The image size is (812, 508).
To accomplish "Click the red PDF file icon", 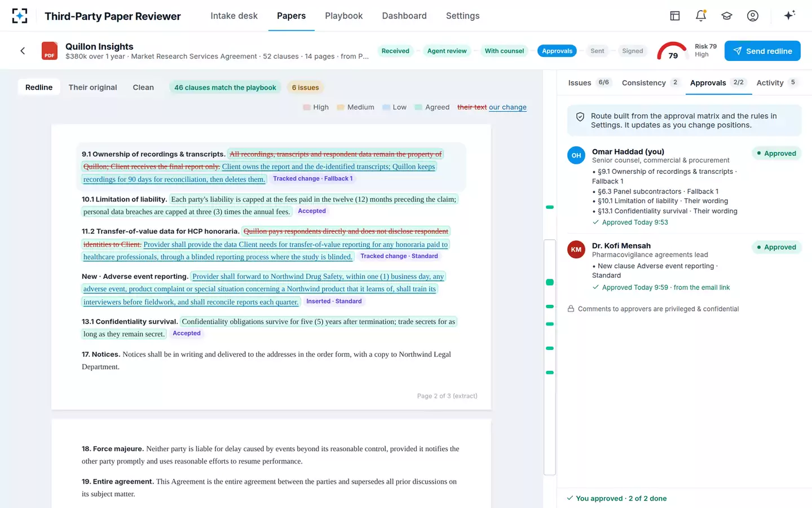I will click(50, 51).
